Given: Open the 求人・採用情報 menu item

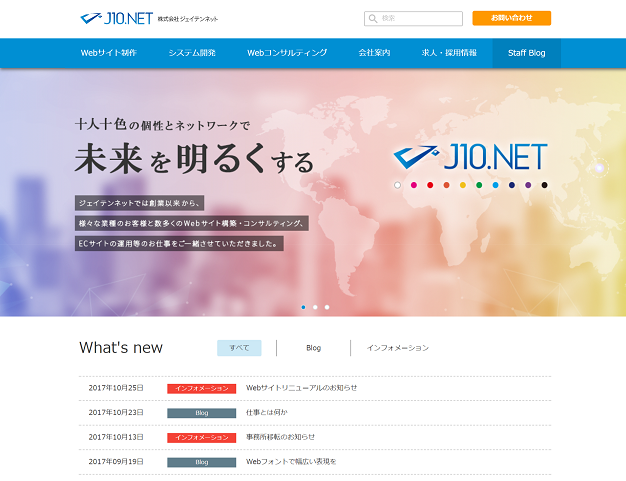Looking at the screenshot, I should click(x=449, y=53).
